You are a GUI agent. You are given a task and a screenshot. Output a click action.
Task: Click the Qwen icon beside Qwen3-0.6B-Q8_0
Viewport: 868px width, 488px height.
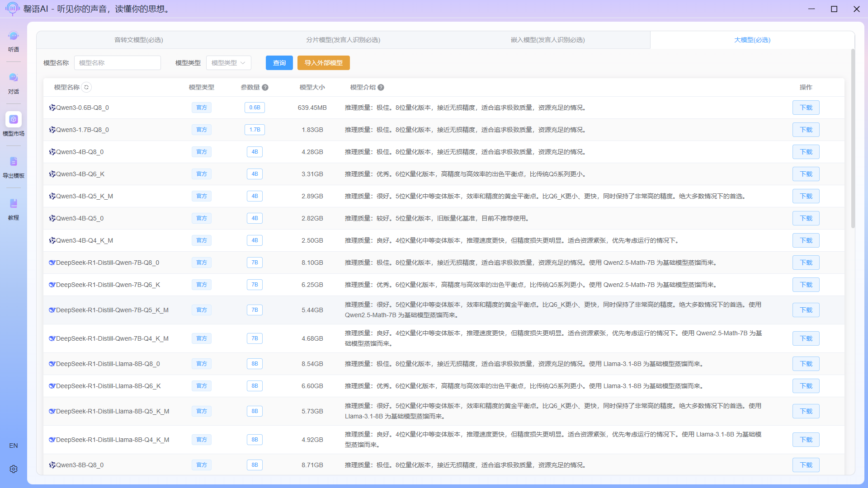pyautogui.click(x=52, y=108)
